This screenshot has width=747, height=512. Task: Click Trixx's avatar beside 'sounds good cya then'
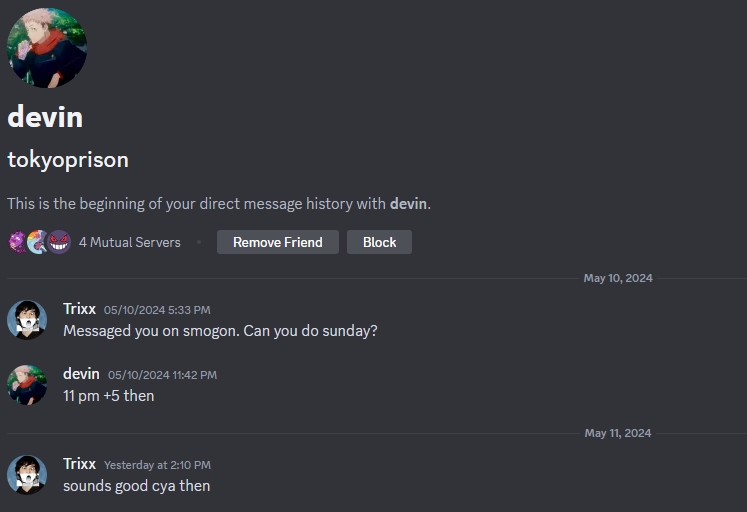tap(27, 474)
